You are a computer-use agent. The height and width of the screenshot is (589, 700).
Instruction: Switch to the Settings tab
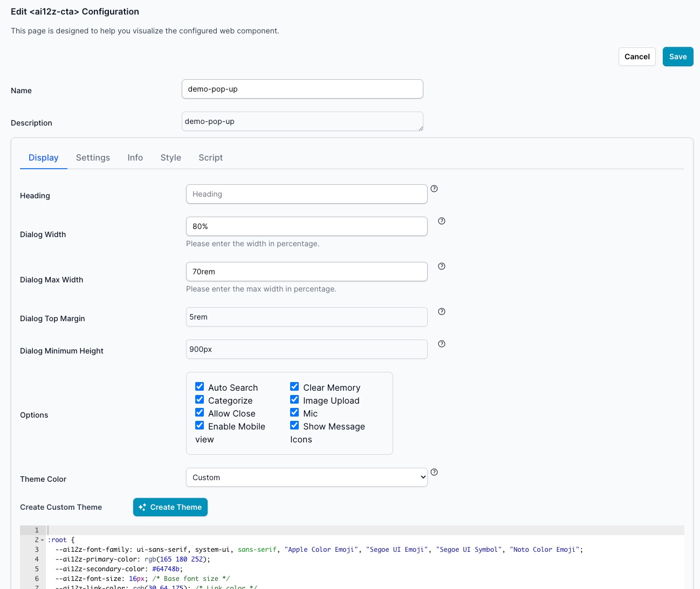[x=93, y=157]
